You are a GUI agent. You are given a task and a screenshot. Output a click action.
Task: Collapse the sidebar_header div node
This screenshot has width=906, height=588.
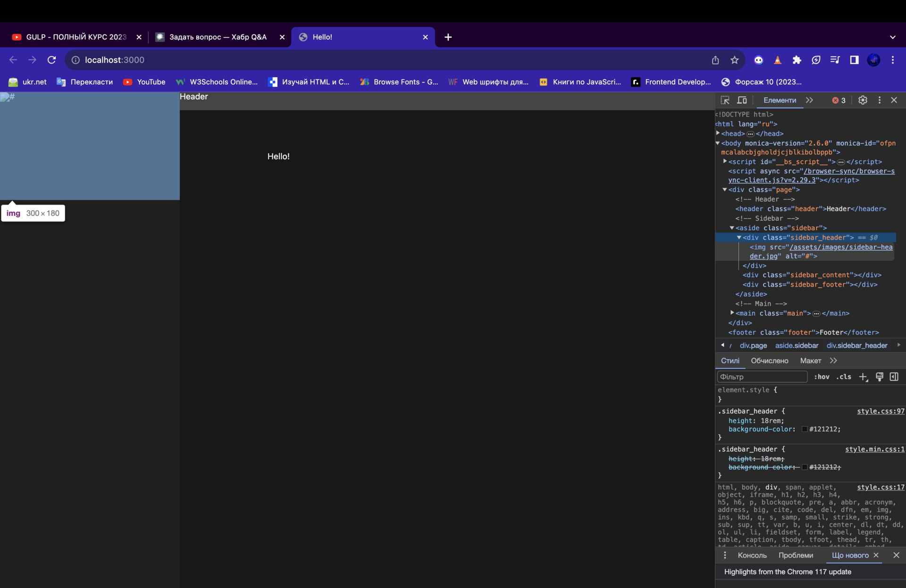pyautogui.click(x=739, y=237)
